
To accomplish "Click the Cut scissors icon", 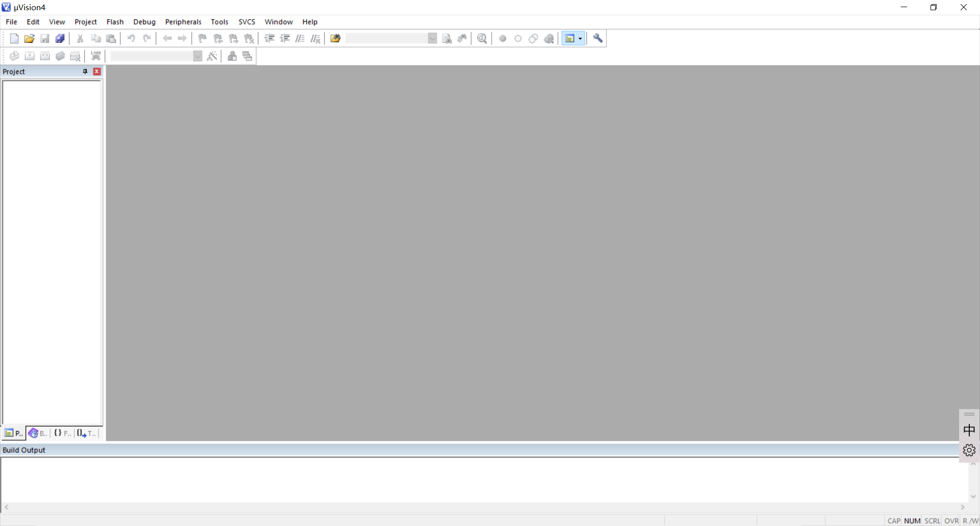I will [x=80, y=38].
